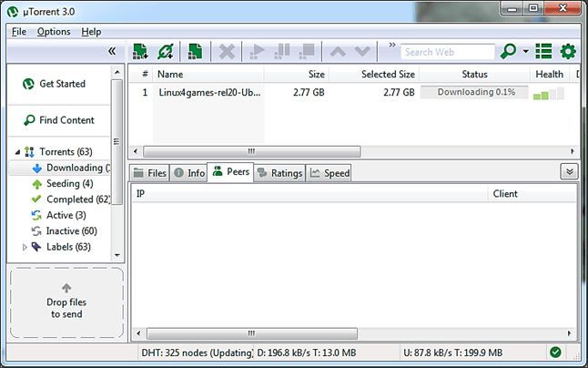588x368 pixels.
Task: Collapse detail pane with double-chevron button
Action: click(569, 172)
